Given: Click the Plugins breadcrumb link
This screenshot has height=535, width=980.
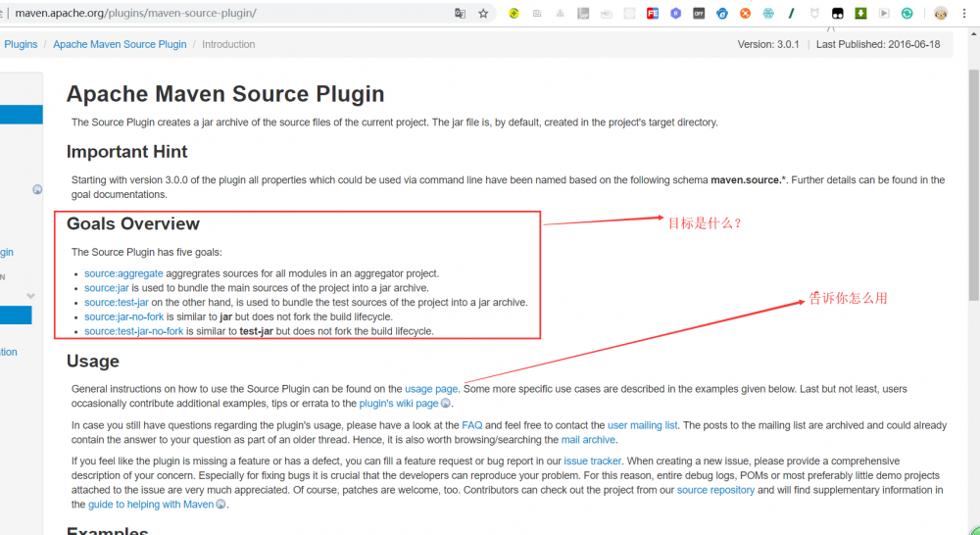Looking at the screenshot, I should point(21,44).
